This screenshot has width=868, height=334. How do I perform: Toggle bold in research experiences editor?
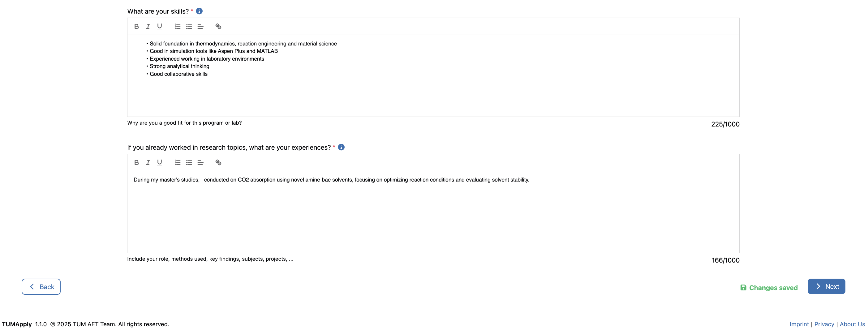point(136,162)
